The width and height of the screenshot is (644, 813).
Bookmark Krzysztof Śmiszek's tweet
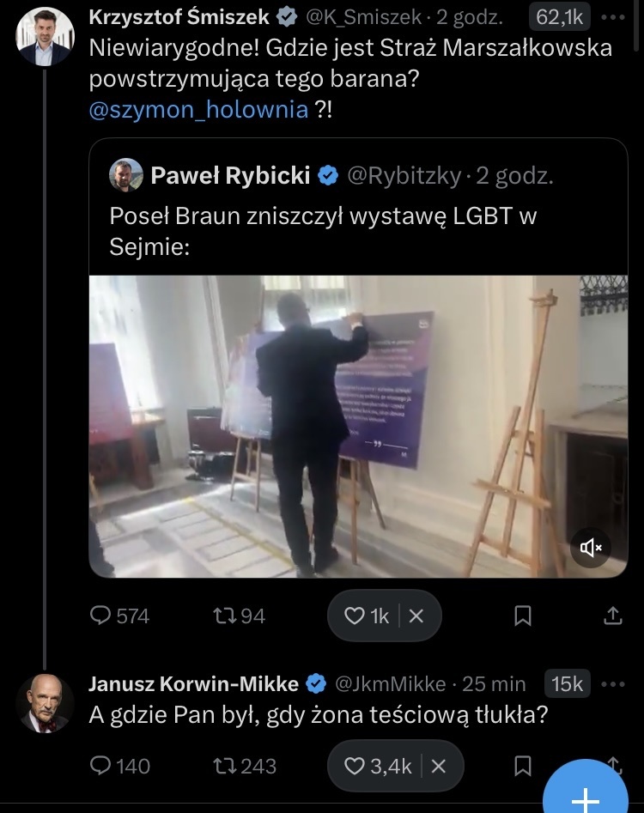click(x=522, y=616)
